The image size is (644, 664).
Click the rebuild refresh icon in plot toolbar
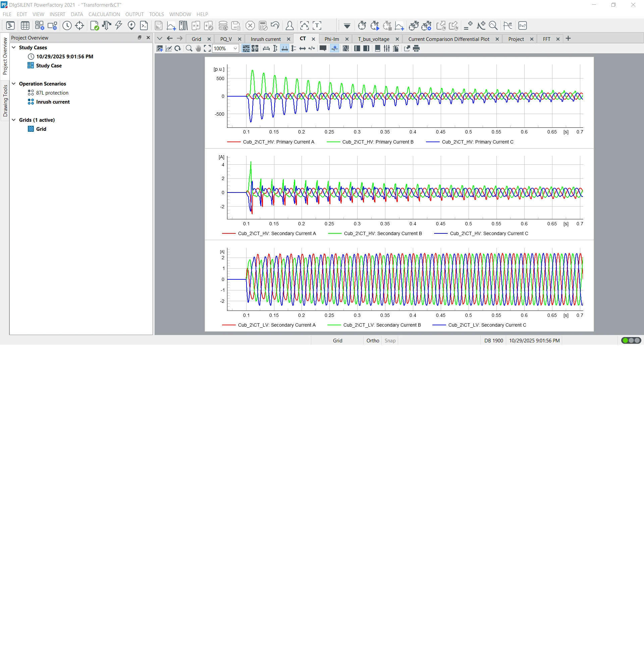pyautogui.click(x=177, y=48)
